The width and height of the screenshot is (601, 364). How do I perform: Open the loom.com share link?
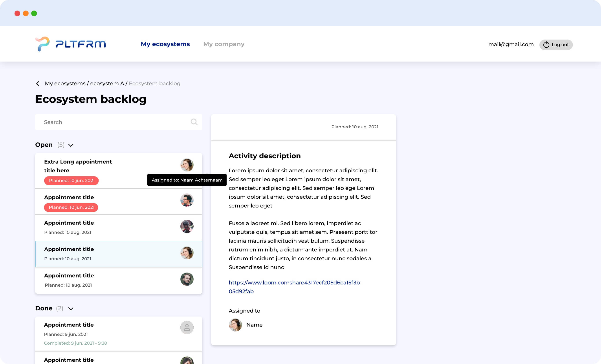[294, 287]
